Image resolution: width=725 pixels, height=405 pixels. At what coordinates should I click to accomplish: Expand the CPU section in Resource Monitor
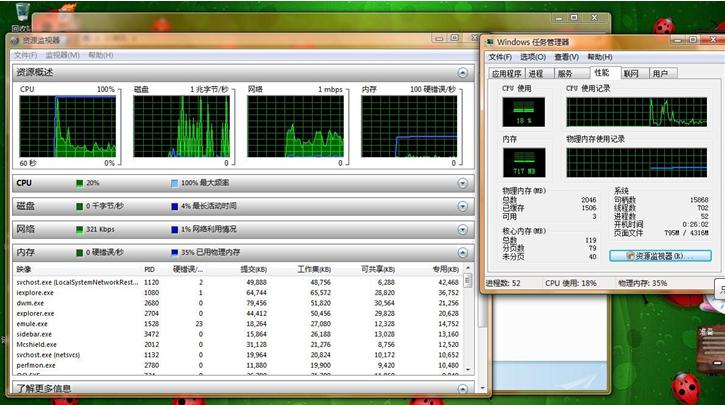pos(462,183)
